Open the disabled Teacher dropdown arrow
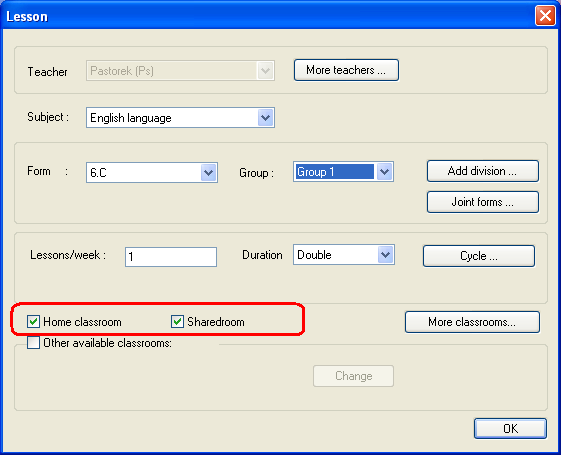Viewport: 561px width, 455px height. click(265, 70)
